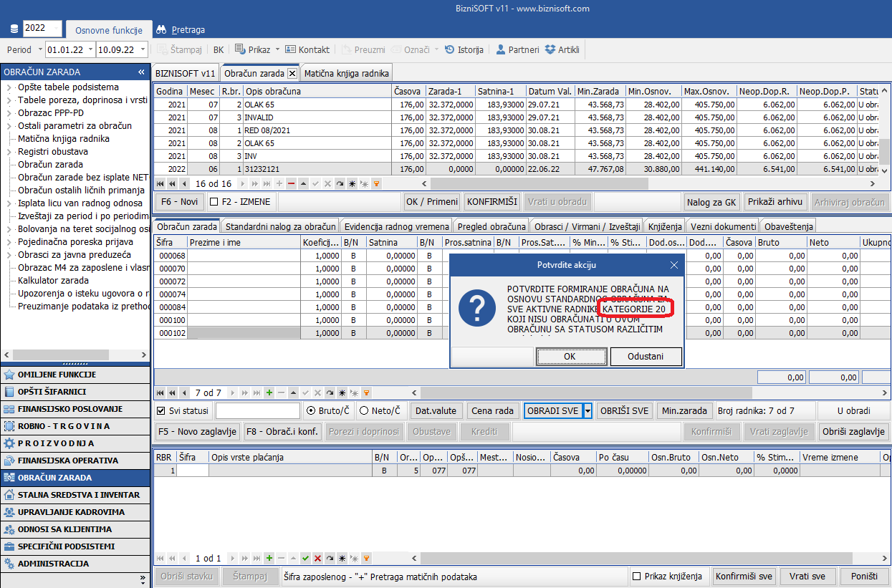
Task: Close the Obračun zarada document tab
Action: tap(292, 73)
